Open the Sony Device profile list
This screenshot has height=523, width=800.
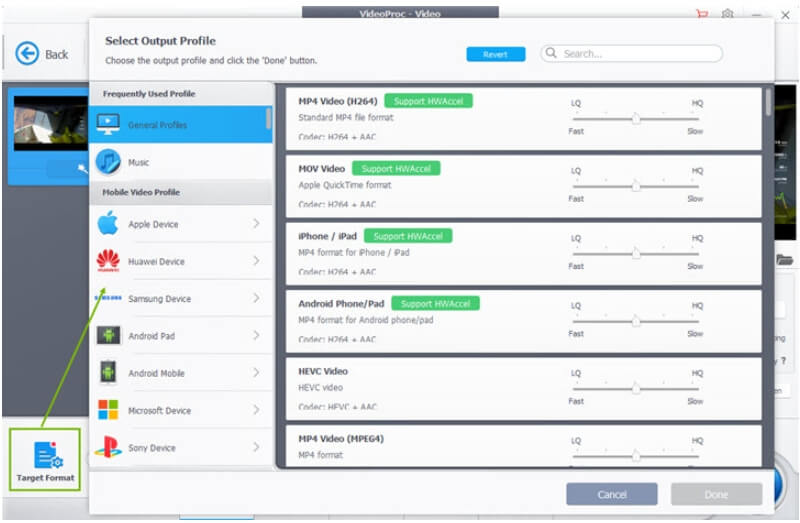(181, 447)
